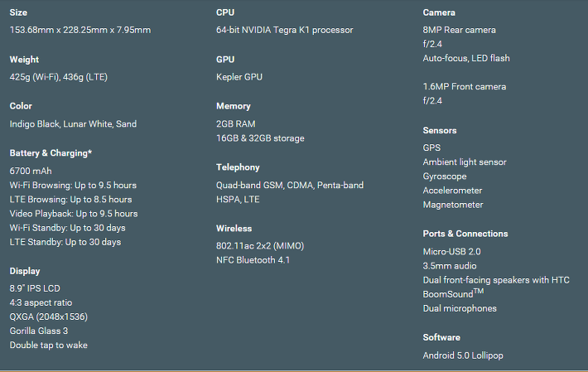Select the dimensions text 153.68mm x 228.25mm
The width and height of the screenshot is (588, 372).
pos(59,30)
